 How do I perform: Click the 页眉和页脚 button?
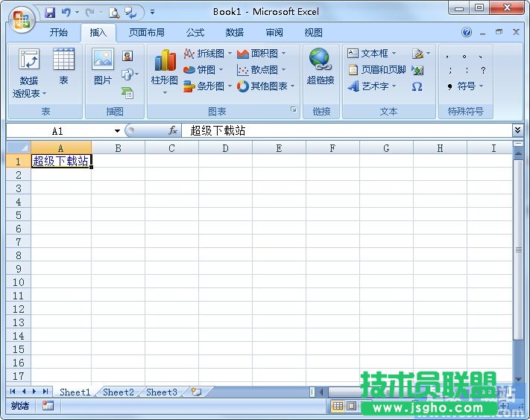pos(377,70)
